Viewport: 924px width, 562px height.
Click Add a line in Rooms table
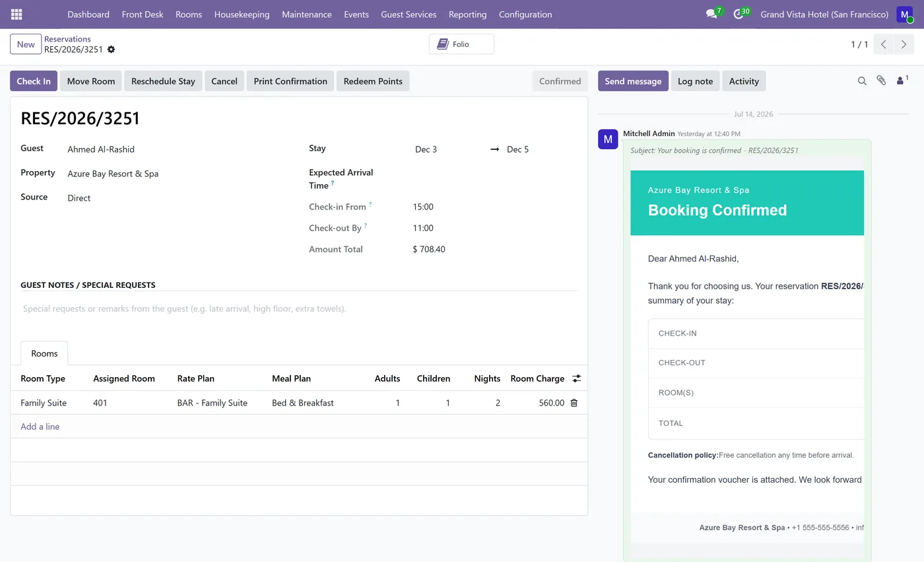40,427
